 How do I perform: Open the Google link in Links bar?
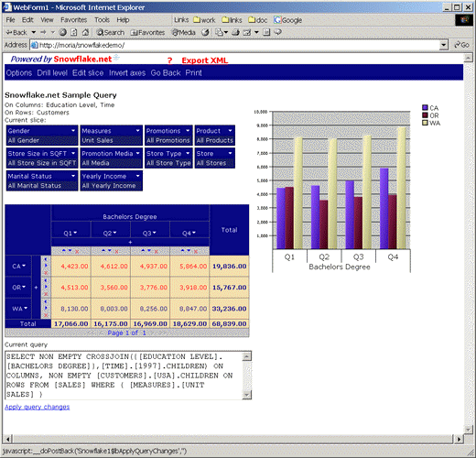tap(287, 20)
